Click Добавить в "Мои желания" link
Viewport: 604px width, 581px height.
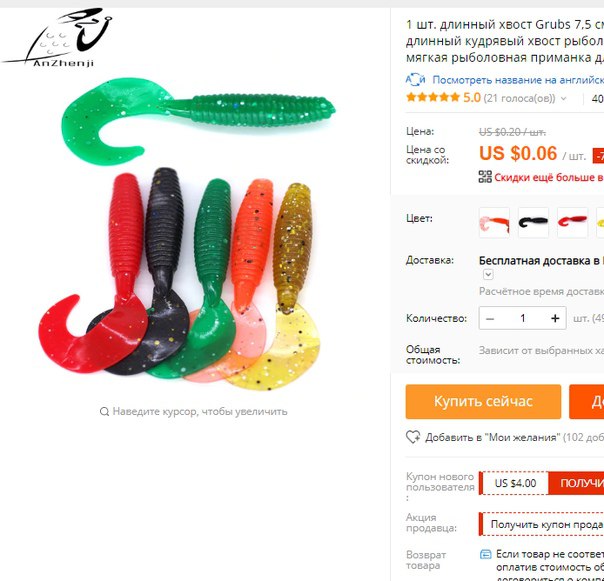(x=492, y=437)
